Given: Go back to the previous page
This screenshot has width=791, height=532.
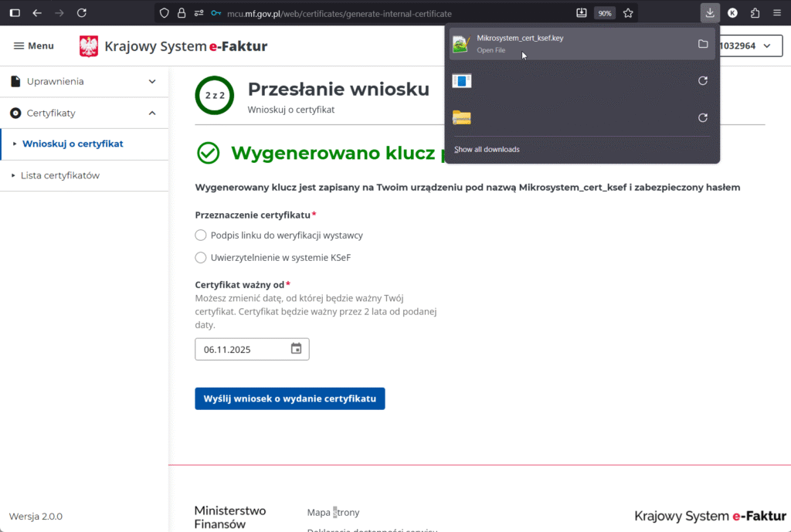Looking at the screenshot, I should pos(37,13).
